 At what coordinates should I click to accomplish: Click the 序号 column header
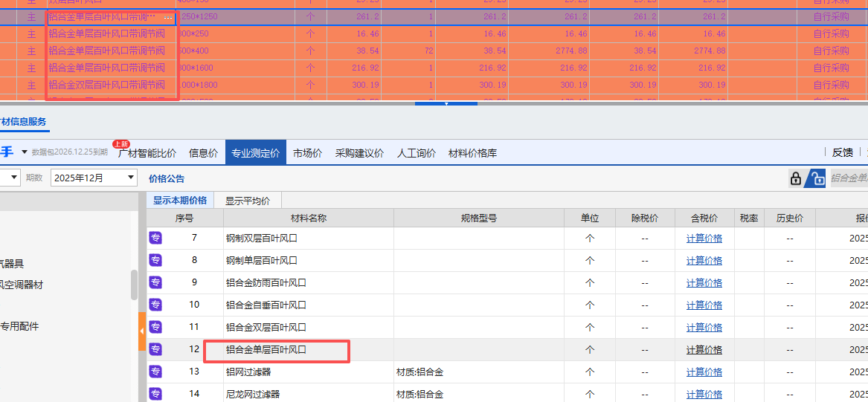click(x=184, y=217)
